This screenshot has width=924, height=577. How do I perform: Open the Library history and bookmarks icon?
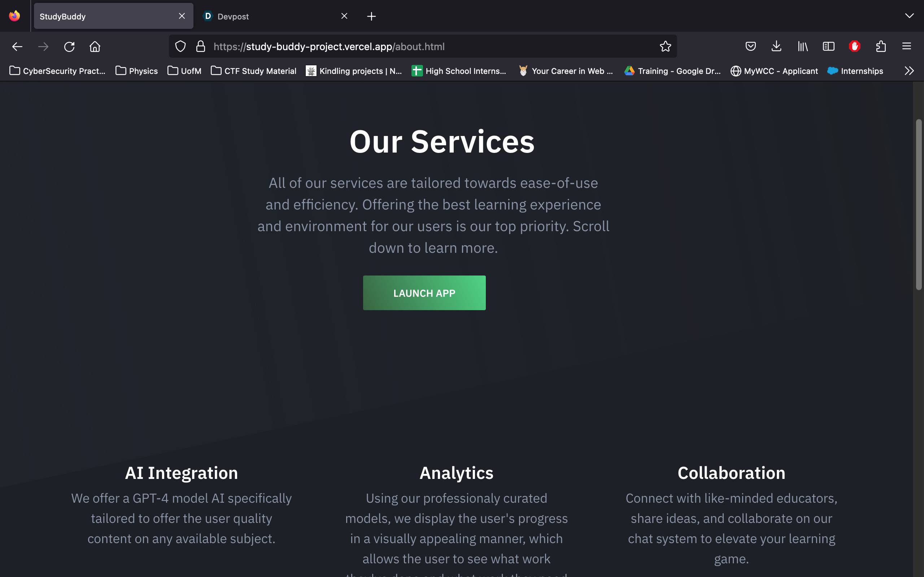coord(803,47)
